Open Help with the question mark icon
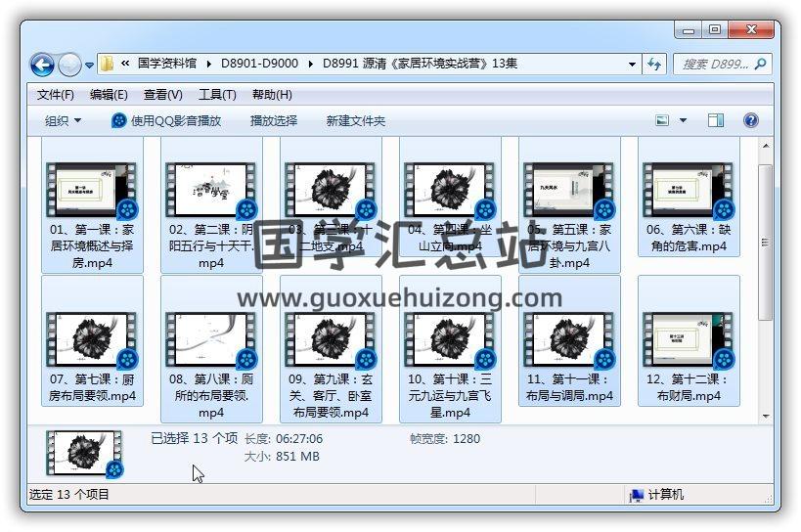This screenshot has height=532, width=801. (x=750, y=120)
